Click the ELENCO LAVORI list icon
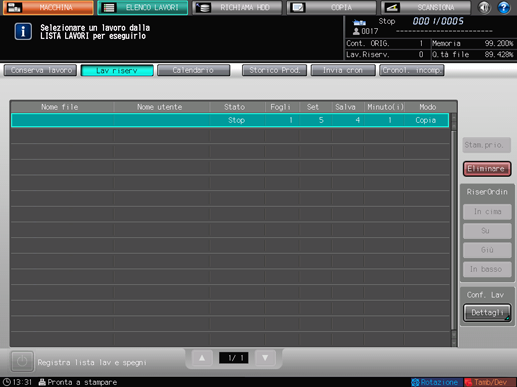The image size is (517, 387). pyautogui.click(x=109, y=8)
